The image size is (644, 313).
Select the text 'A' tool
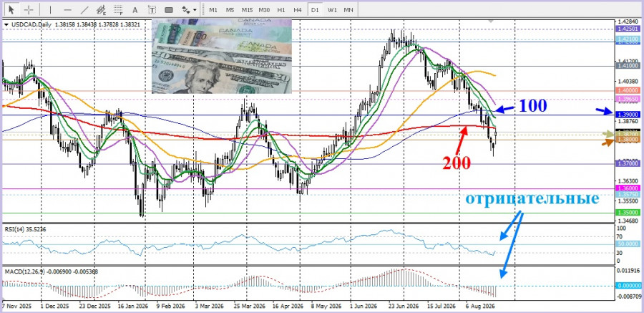[135, 9]
